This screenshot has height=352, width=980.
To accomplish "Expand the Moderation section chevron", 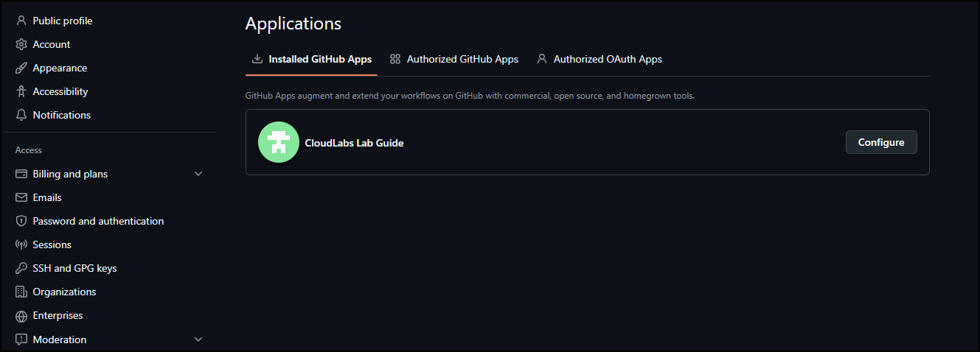I will point(198,339).
